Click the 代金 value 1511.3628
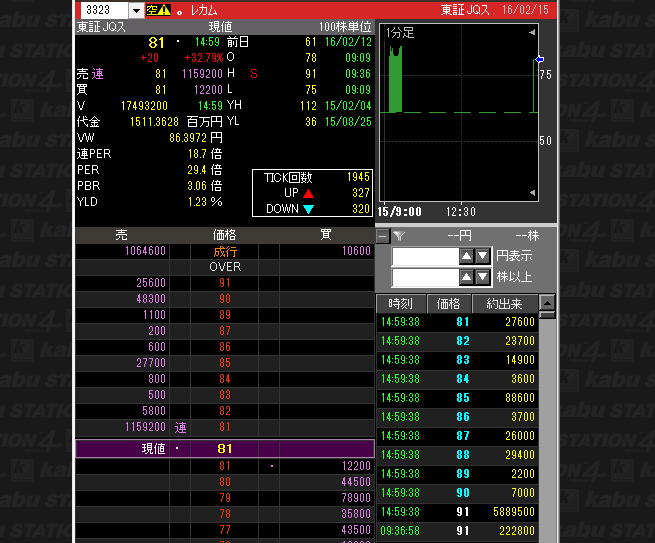Image resolution: width=655 pixels, height=543 pixels. pyautogui.click(x=154, y=122)
